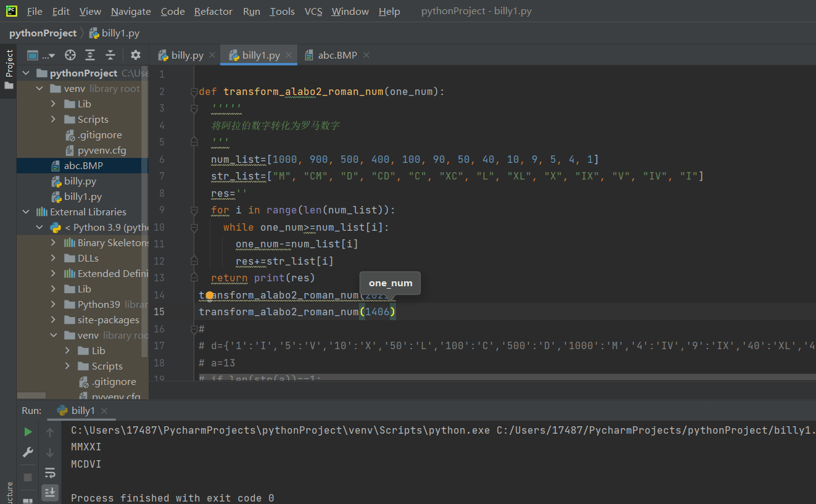The height and width of the screenshot is (504, 816).
Task: Toggle soft-wrap in Run console
Action: click(x=50, y=473)
